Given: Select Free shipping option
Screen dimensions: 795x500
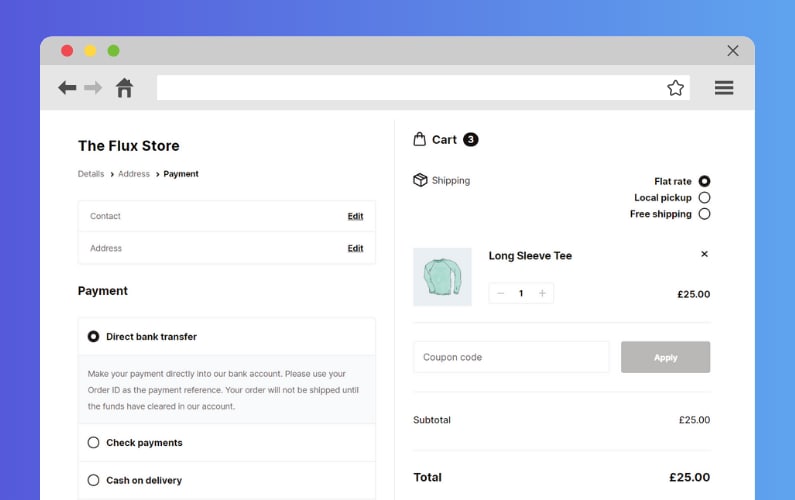Looking at the screenshot, I should pos(704,214).
